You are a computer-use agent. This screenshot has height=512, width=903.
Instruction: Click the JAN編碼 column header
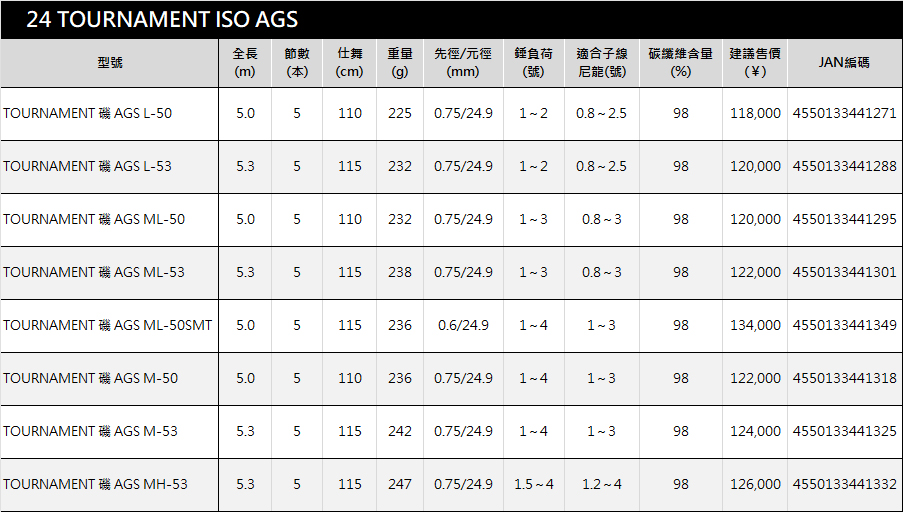tap(844, 62)
